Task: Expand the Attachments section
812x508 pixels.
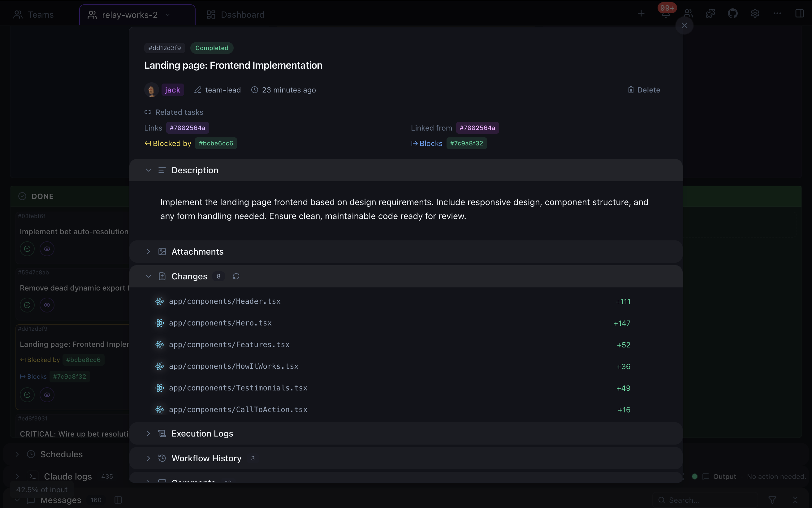Action: [149, 251]
